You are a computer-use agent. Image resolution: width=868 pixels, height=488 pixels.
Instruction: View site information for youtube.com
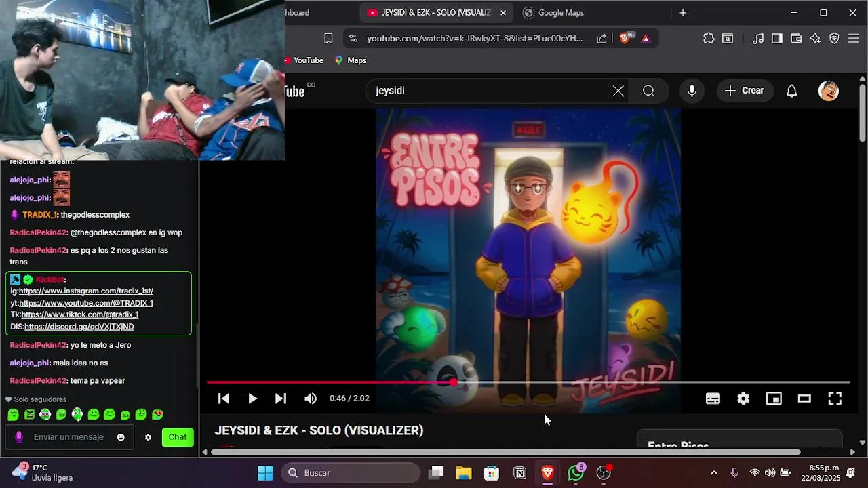click(353, 39)
